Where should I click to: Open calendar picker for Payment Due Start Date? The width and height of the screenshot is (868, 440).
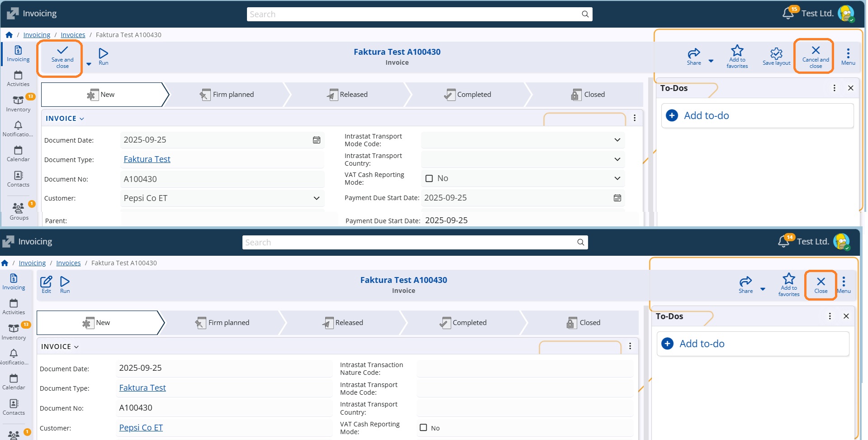617,198
